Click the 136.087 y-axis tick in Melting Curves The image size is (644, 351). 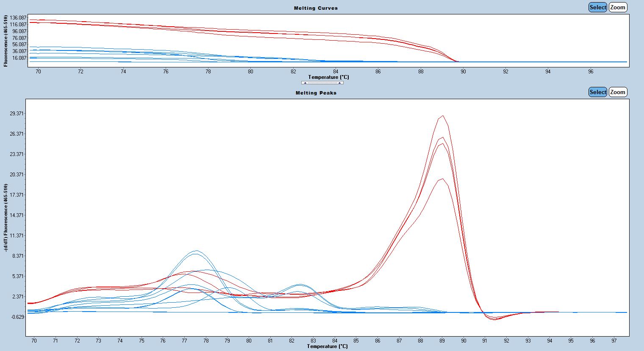point(18,18)
